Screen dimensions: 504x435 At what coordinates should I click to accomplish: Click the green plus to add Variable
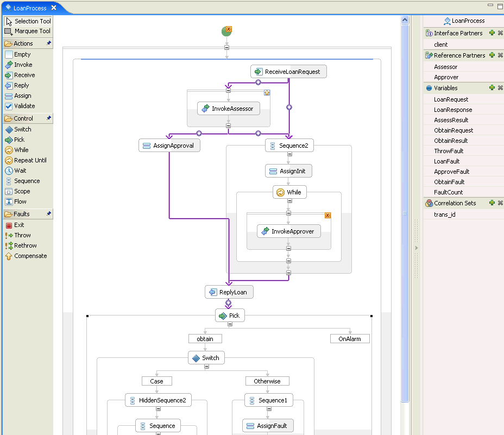coord(492,87)
